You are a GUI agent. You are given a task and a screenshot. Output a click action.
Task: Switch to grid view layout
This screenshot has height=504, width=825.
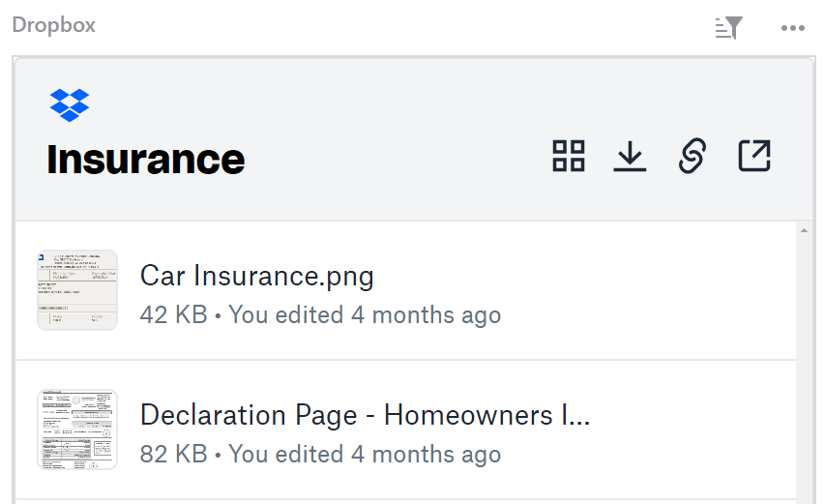tap(569, 156)
